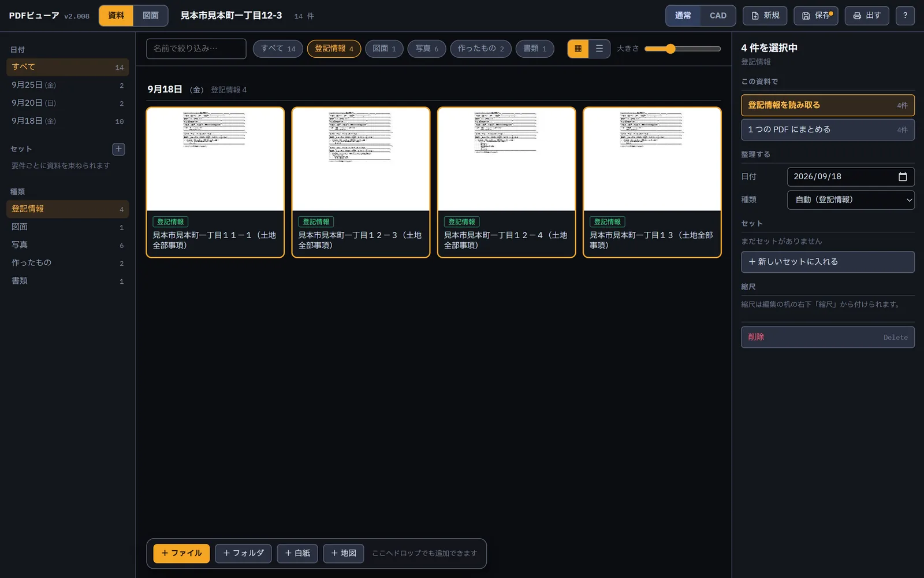Switch to list view icon
This screenshot has height=578, width=924.
[599, 49]
